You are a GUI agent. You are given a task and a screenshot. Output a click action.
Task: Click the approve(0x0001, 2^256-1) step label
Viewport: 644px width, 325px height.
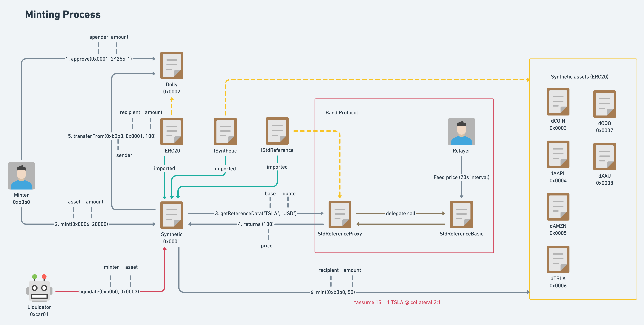tap(99, 59)
